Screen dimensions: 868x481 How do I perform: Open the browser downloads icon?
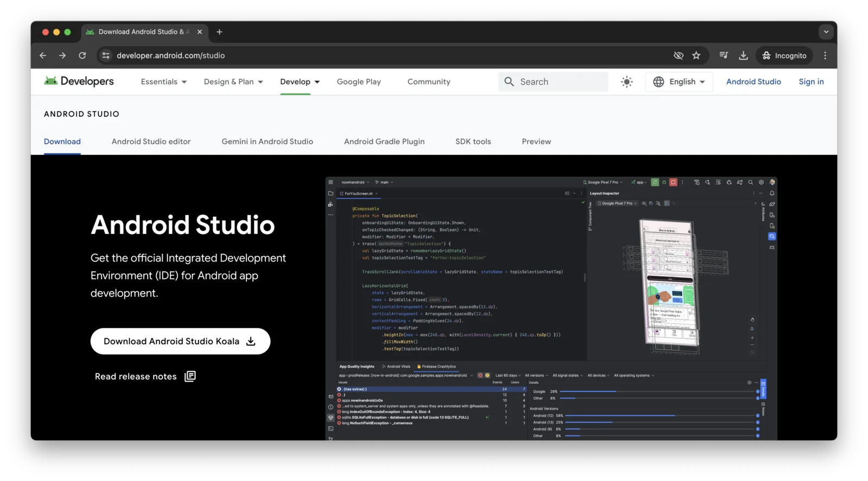tap(743, 55)
